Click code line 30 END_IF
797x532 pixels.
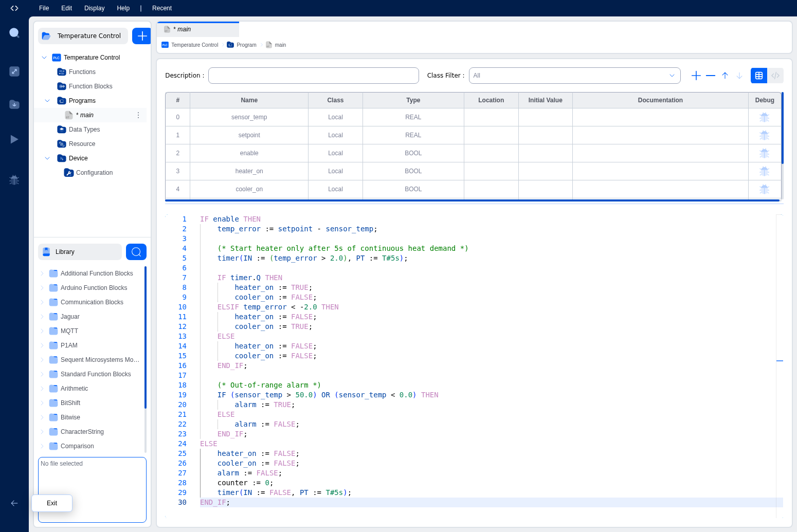(215, 503)
